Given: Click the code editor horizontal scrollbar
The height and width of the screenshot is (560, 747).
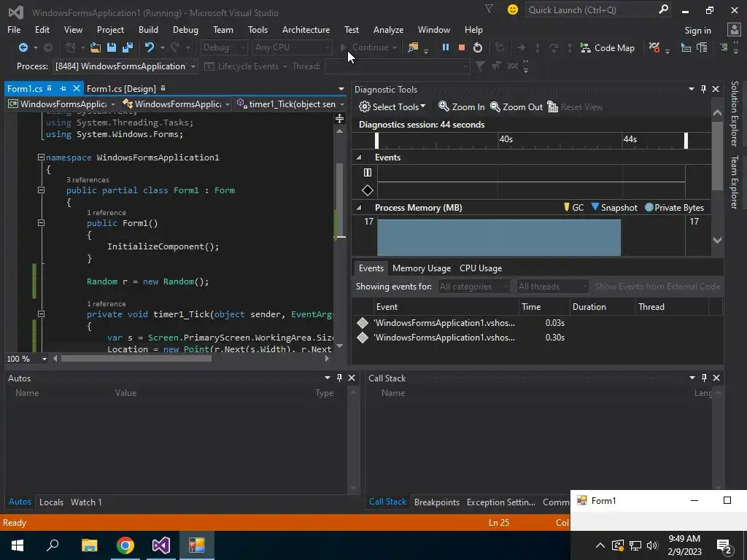Looking at the screenshot, I should click(x=136, y=359).
